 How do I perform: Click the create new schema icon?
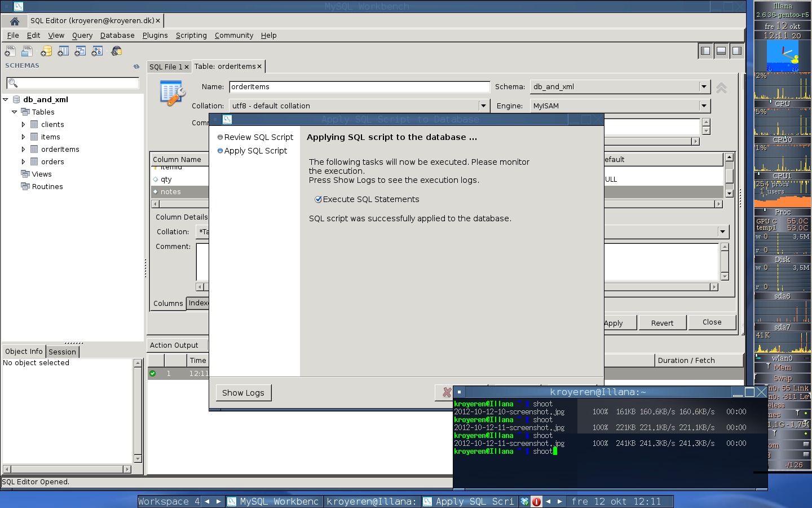[46, 51]
